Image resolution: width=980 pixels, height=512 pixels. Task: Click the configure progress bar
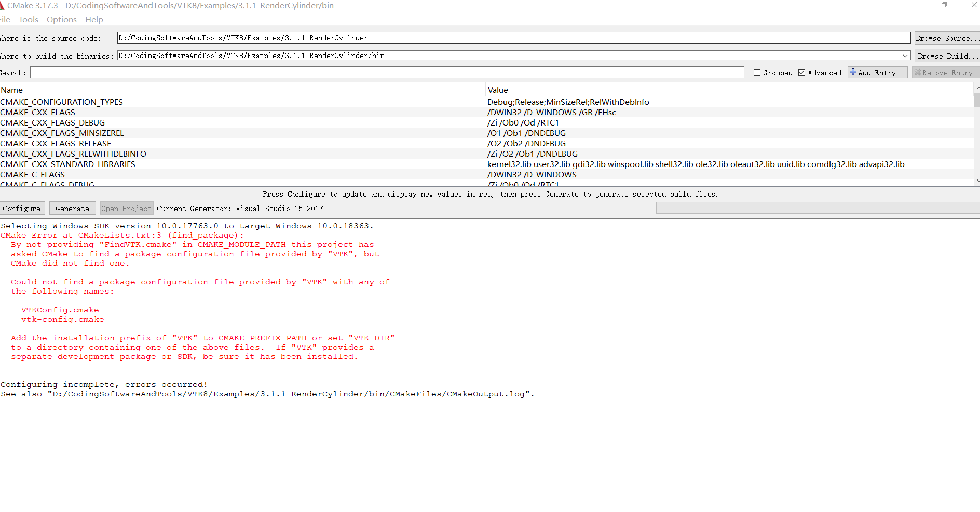[x=818, y=208]
